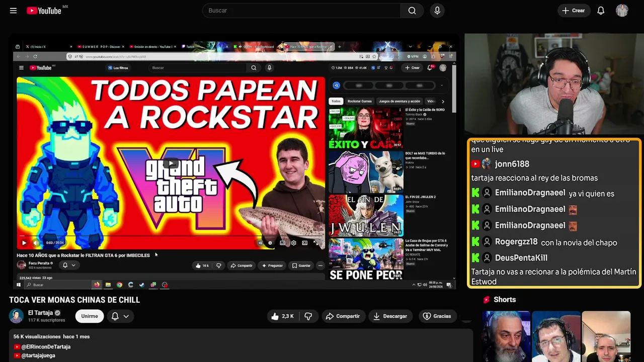The width and height of the screenshot is (644, 362).
Task: Click the 'Los filtros' chip in streamed YouTube
Action: tap(118, 68)
